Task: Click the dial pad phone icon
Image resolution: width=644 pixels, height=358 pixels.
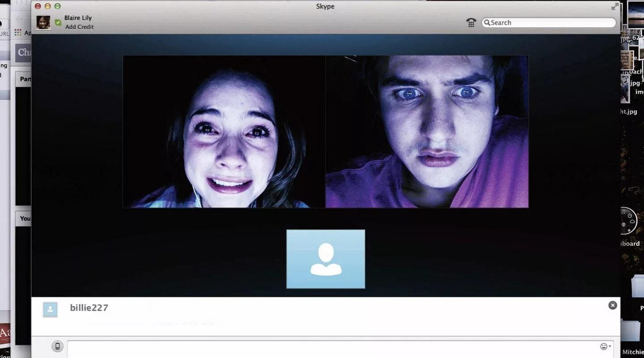Action: pyautogui.click(x=471, y=22)
